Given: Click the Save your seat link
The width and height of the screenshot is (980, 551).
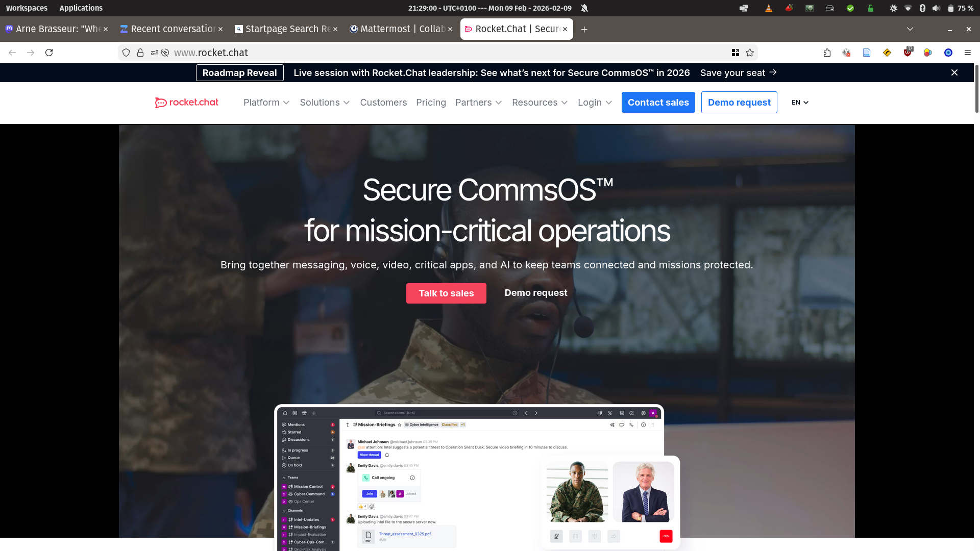Looking at the screenshot, I should pos(738,72).
